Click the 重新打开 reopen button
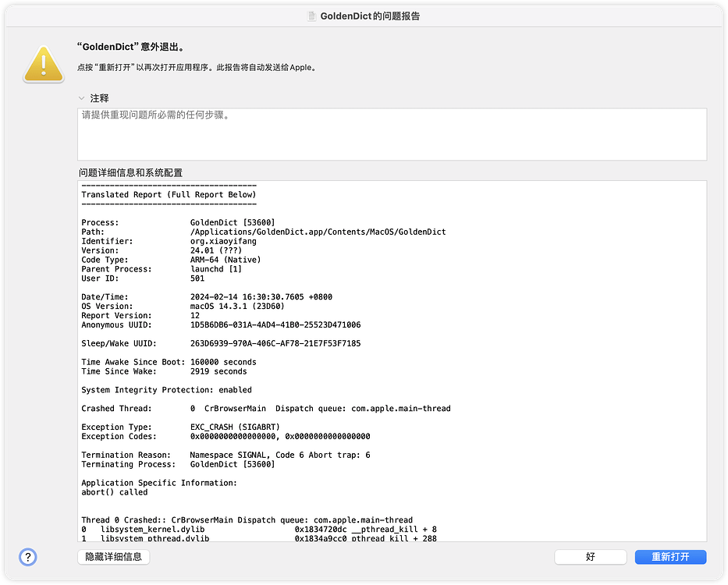 670,557
